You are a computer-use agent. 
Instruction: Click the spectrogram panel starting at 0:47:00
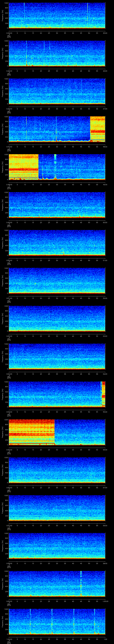coord(57,129)
